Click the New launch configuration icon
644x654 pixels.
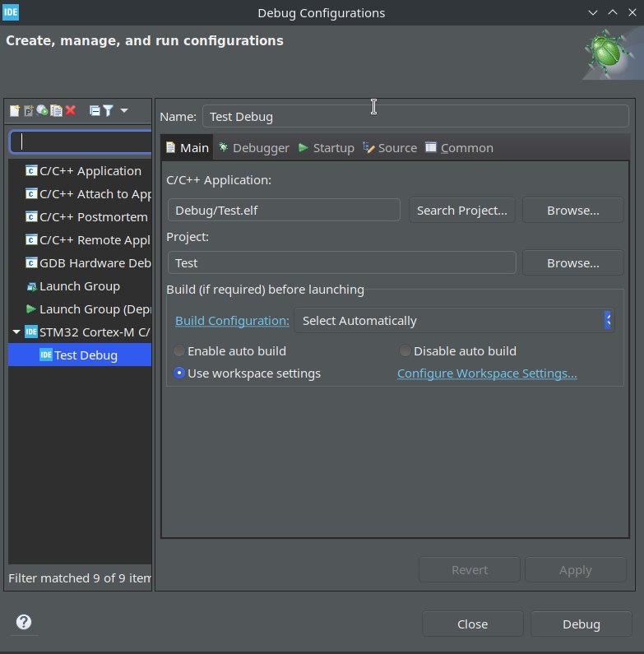(x=15, y=110)
